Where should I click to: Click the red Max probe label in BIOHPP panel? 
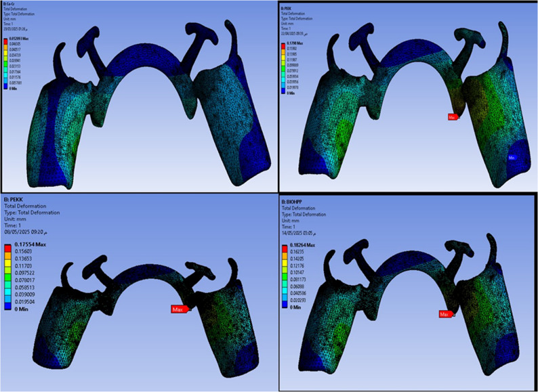tap(446, 314)
